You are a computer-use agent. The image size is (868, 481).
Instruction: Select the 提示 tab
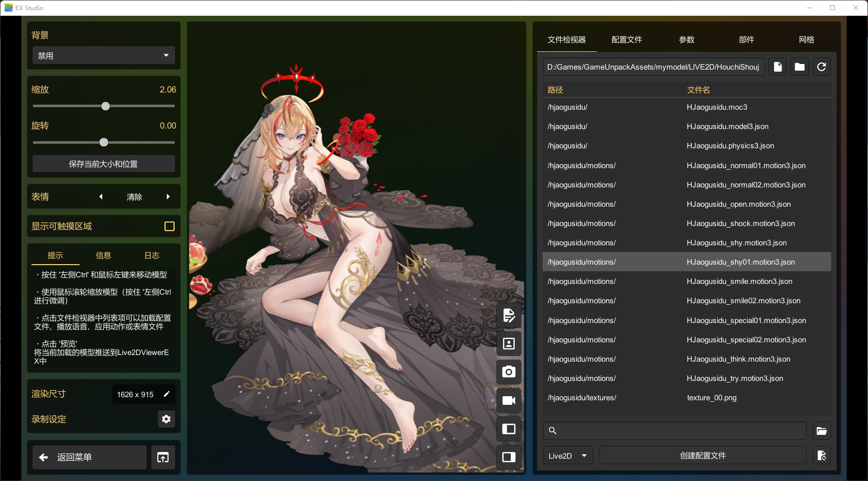point(55,255)
